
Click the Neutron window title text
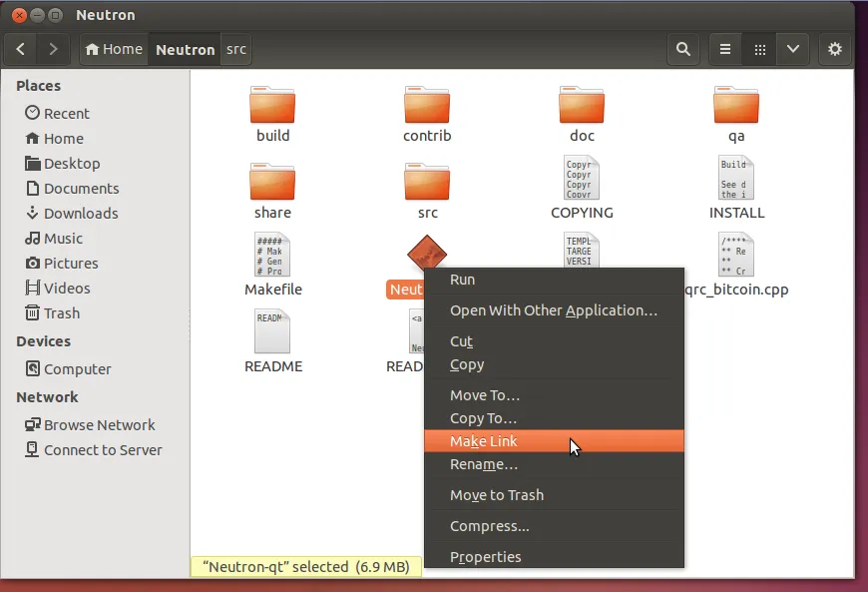[x=105, y=15]
